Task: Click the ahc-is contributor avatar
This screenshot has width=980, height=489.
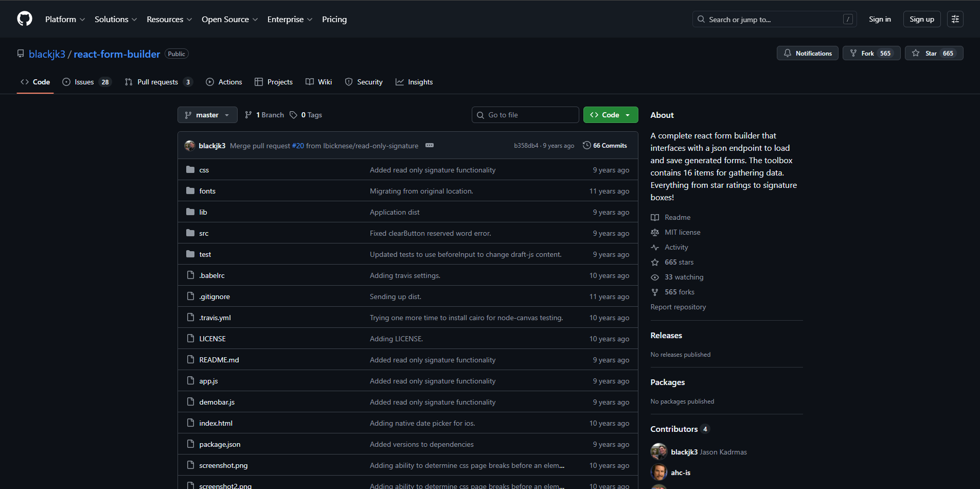Action: pyautogui.click(x=659, y=472)
